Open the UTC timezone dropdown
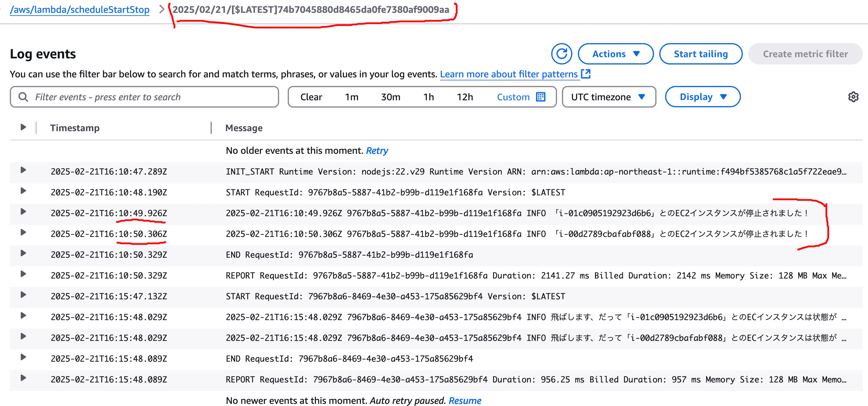 point(608,97)
